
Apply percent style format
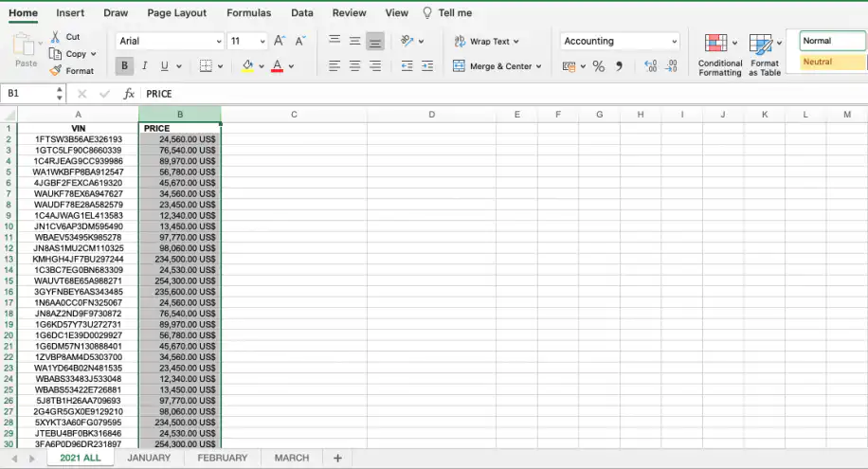coord(599,66)
